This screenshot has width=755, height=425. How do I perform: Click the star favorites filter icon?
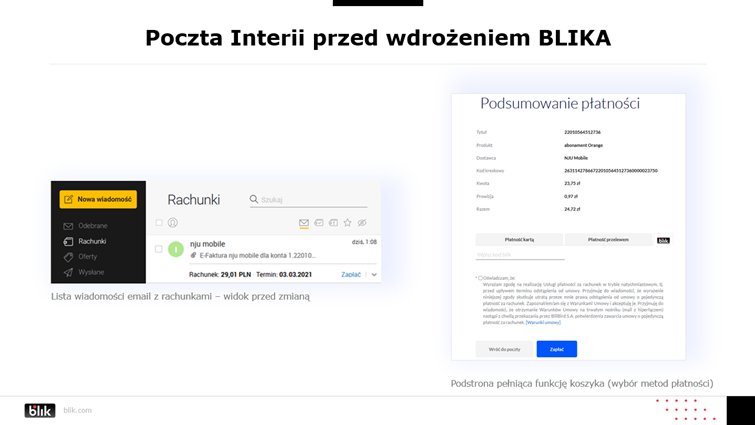coord(347,222)
